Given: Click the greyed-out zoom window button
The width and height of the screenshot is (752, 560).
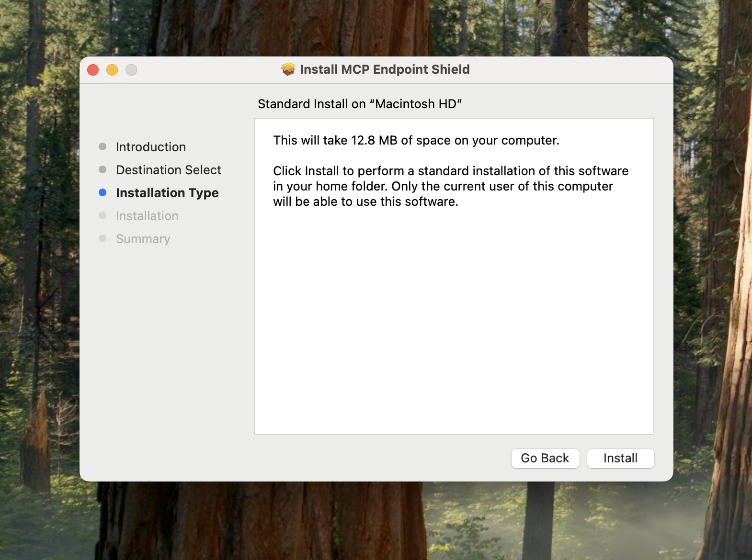Looking at the screenshot, I should pyautogui.click(x=131, y=70).
